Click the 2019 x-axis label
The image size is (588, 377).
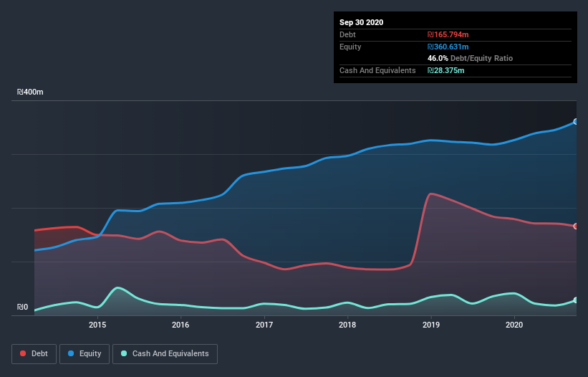pos(431,325)
